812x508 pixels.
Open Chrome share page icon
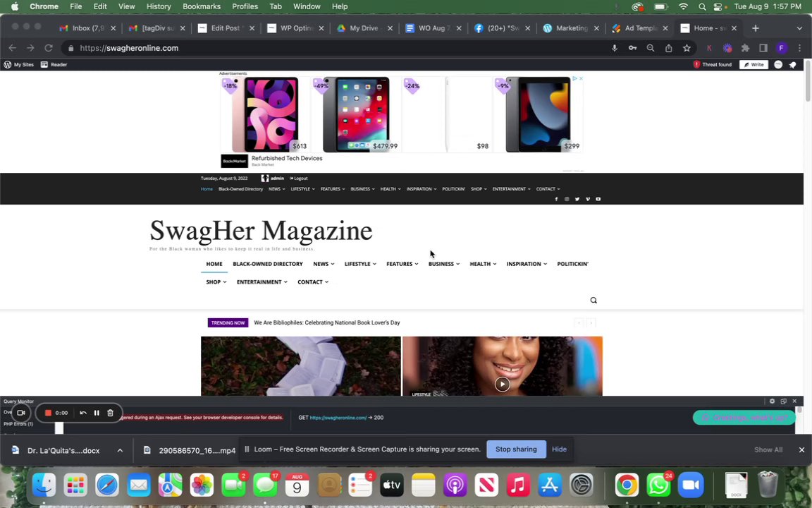[x=668, y=48]
